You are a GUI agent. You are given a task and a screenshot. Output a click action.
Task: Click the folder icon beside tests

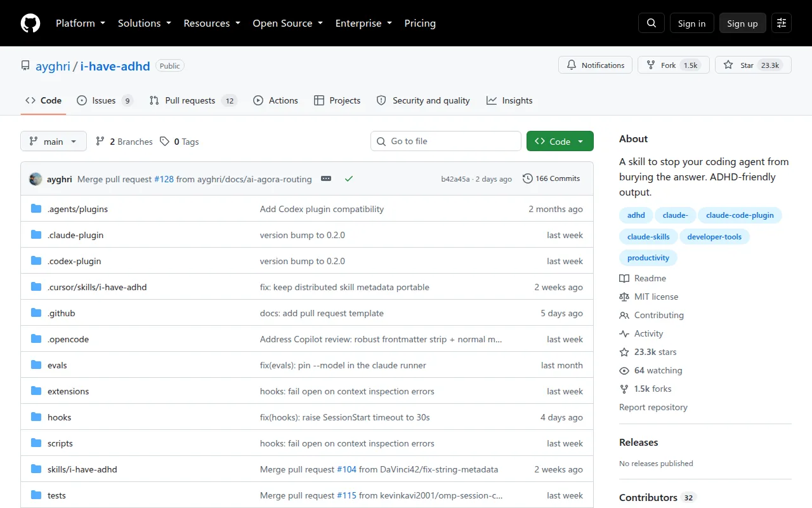36,495
